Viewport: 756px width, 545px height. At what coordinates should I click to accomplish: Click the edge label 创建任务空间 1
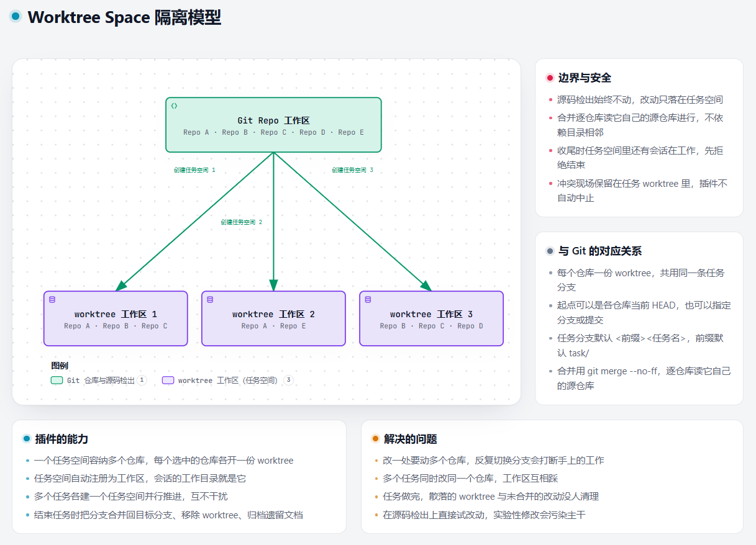pos(194,169)
